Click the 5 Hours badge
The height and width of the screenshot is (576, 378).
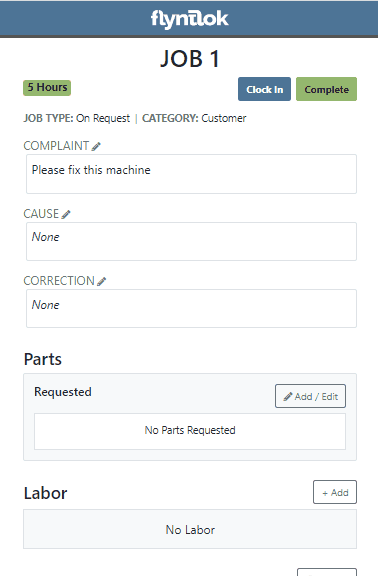(x=47, y=88)
